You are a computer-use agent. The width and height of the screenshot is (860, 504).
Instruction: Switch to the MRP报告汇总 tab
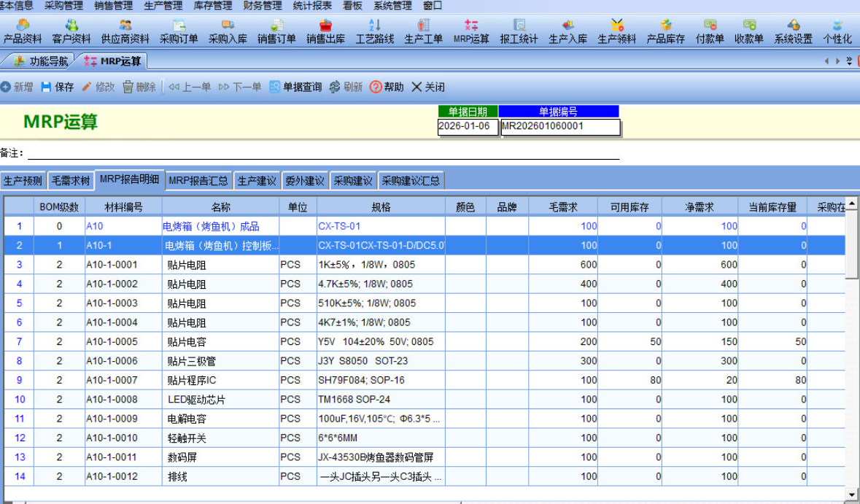(198, 180)
